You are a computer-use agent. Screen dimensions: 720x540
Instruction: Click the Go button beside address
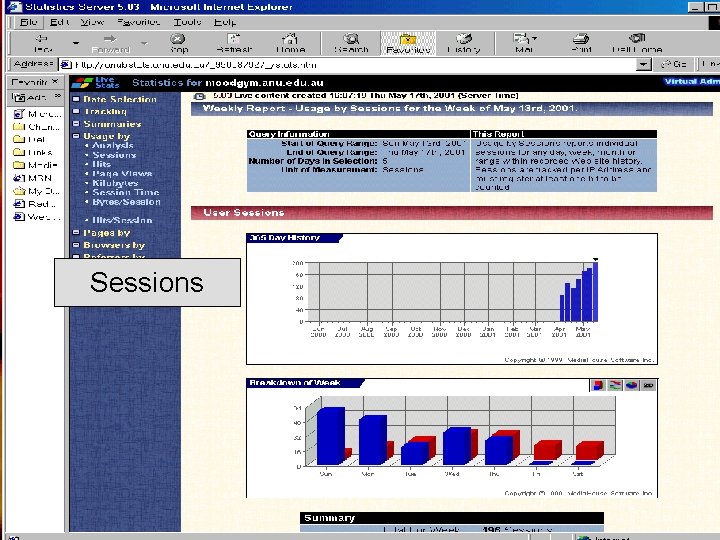coord(674,64)
